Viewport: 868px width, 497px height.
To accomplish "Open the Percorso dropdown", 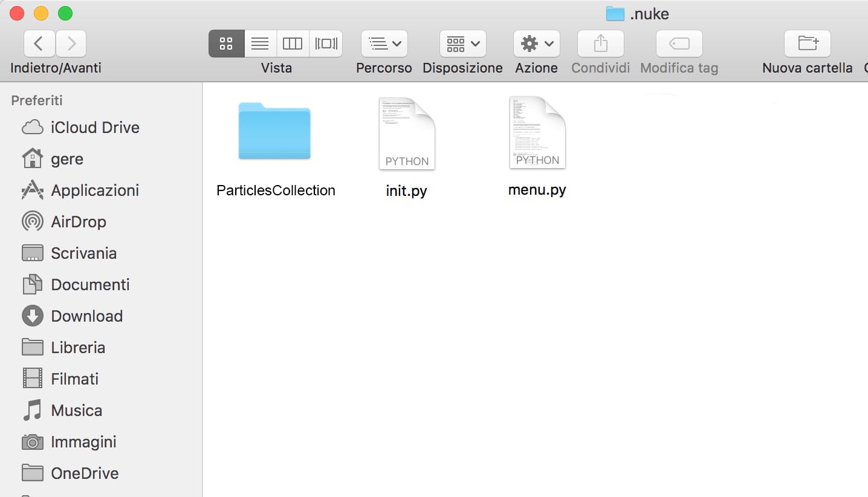I will [x=384, y=43].
